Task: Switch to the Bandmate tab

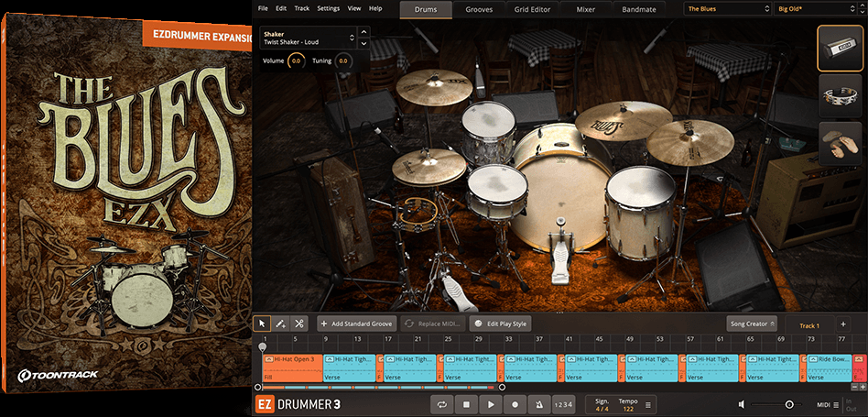Action: [x=639, y=9]
